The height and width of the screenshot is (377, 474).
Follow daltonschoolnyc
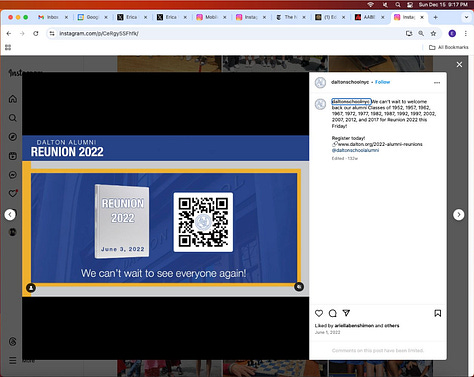382,82
